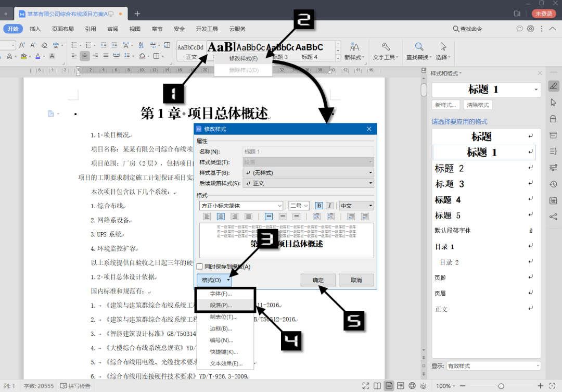This screenshot has width=562, height=392.
Task: Choose 1.5 line spacing in dialog
Action: [x=283, y=217]
